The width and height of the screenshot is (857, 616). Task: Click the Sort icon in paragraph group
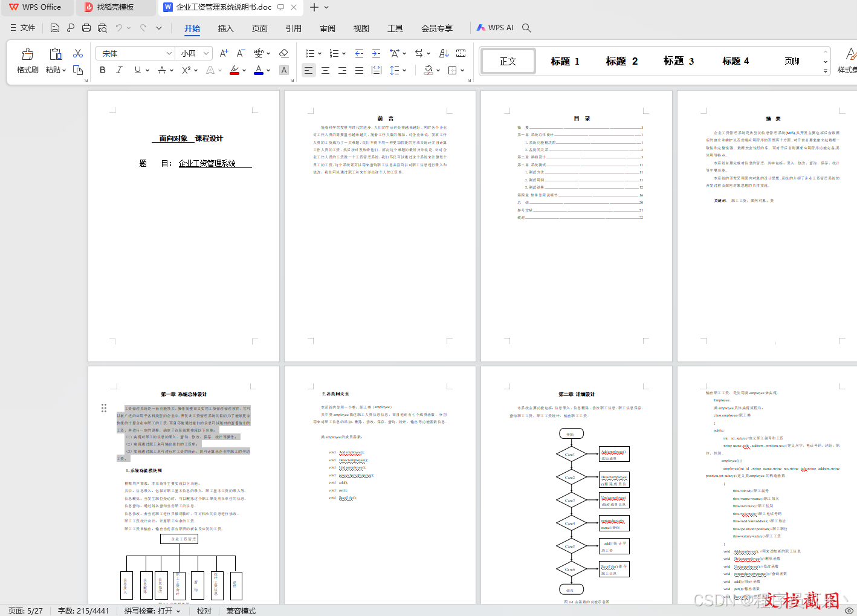tap(444, 53)
